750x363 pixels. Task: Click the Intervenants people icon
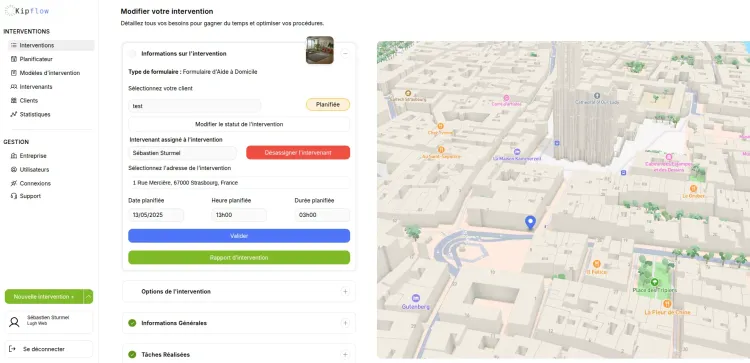pyautogui.click(x=14, y=87)
